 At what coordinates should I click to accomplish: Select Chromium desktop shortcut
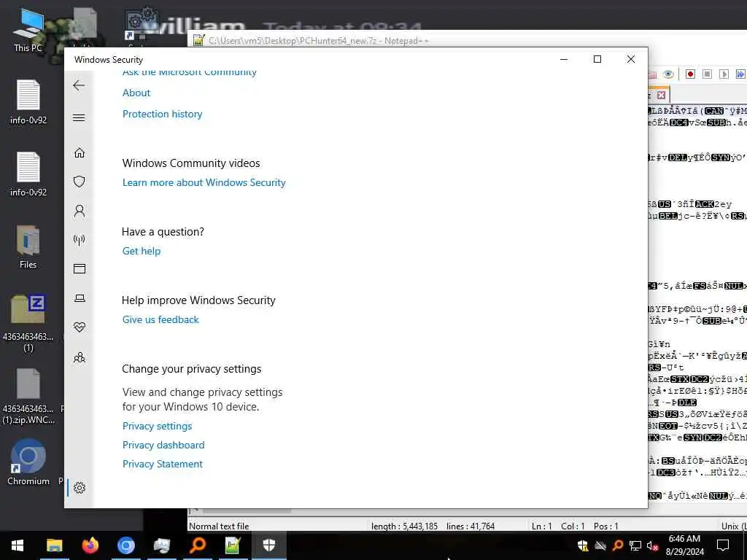click(x=28, y=462)
